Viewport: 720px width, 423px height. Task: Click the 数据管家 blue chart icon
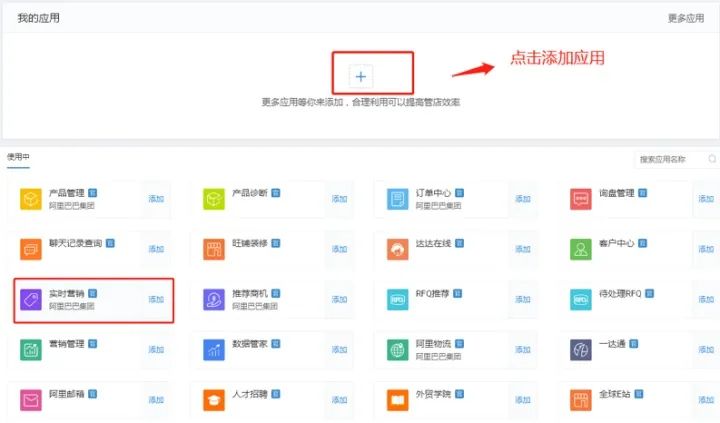click(214, 350)
